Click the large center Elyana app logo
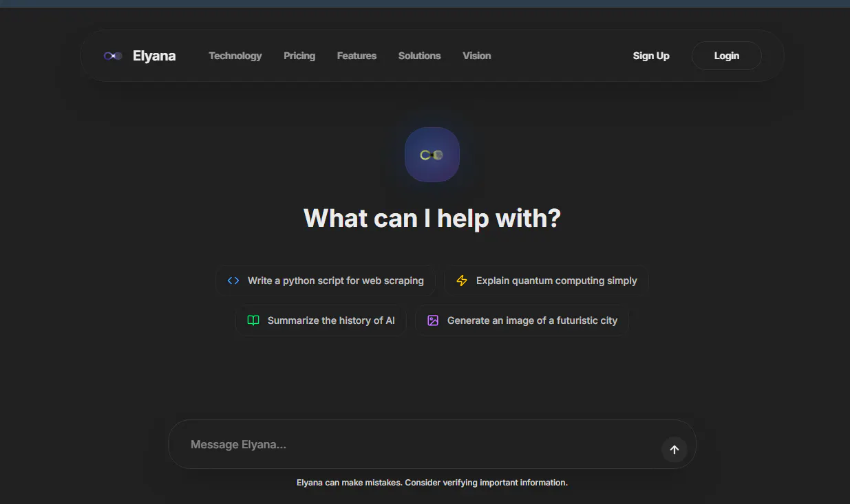 (432, 155)
